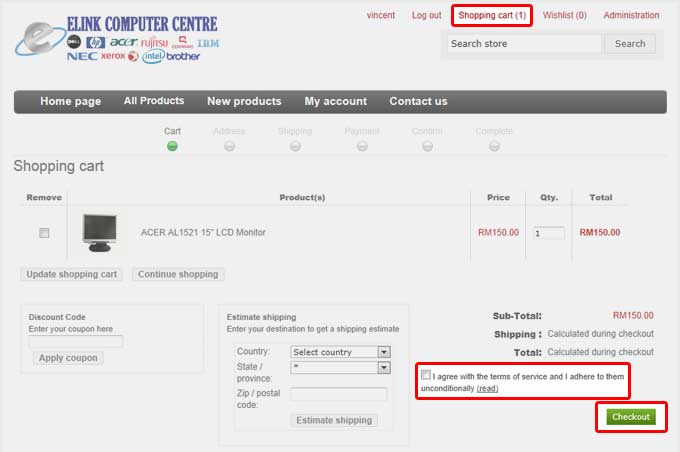Click the green Checkout button
This screenshot has width=680, height=452.
(631, 416)
